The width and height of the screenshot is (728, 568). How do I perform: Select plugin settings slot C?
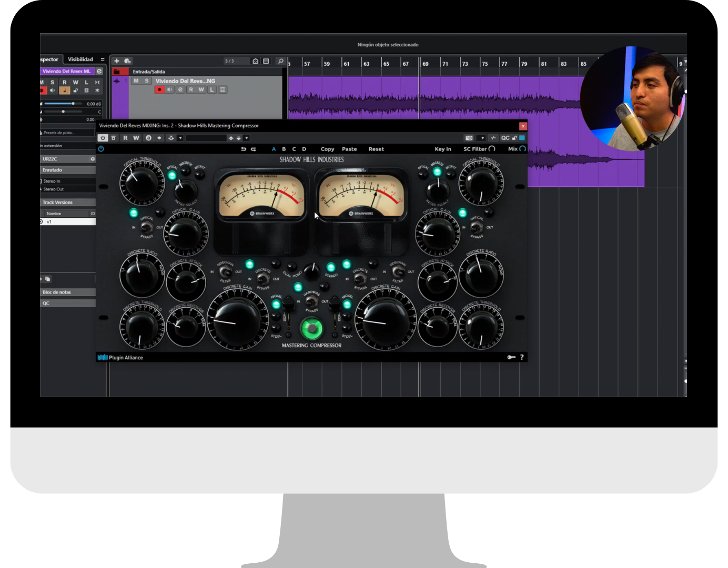click(294, 149)
